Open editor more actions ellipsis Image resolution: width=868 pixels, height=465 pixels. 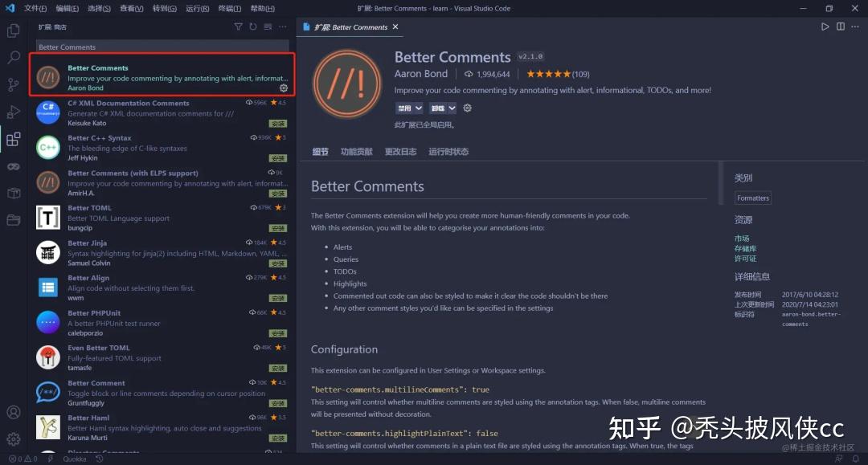click(x=855, y=27)
